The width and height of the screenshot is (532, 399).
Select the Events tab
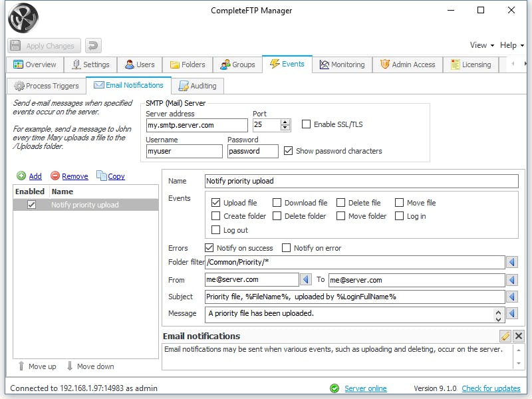tap(287, 64)
